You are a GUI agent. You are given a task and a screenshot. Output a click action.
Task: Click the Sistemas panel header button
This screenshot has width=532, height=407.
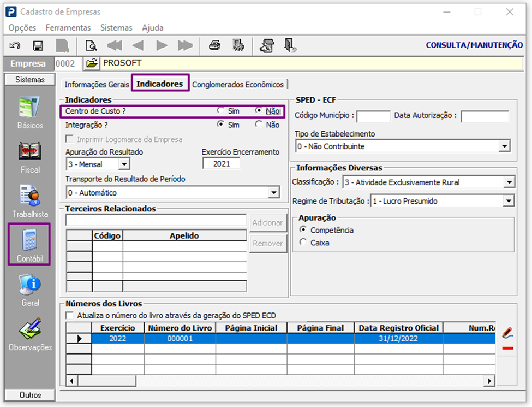point(29,80)
